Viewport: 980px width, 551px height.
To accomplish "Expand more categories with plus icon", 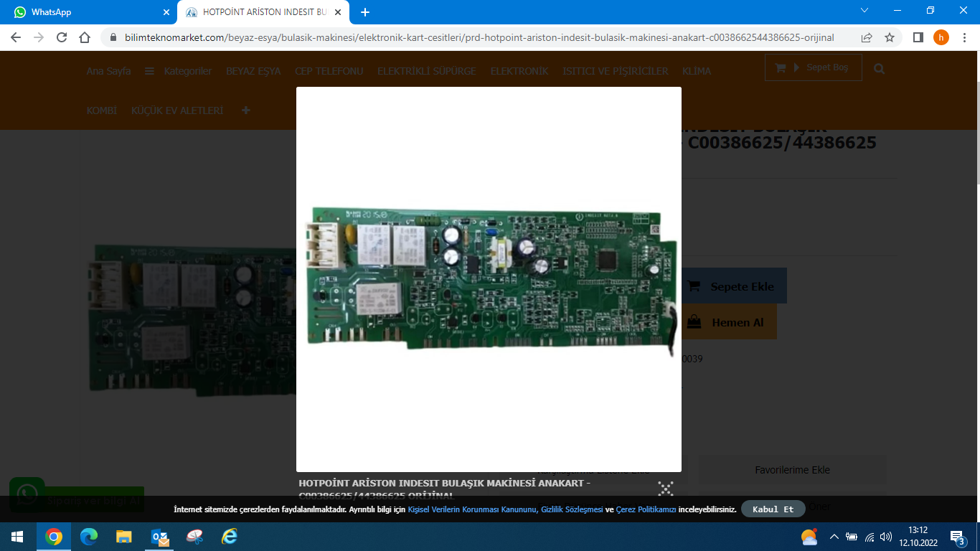I will point(246,110).
